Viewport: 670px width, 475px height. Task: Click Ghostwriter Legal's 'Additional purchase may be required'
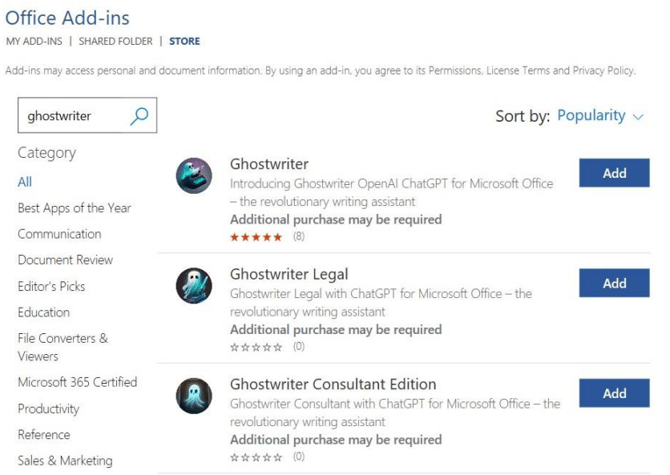(x=336, y=330)
